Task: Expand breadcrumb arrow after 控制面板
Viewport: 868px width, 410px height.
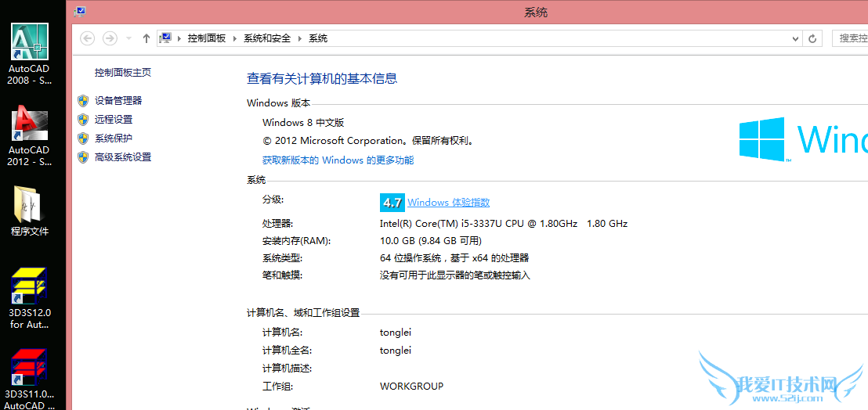Action: [234, 38]
